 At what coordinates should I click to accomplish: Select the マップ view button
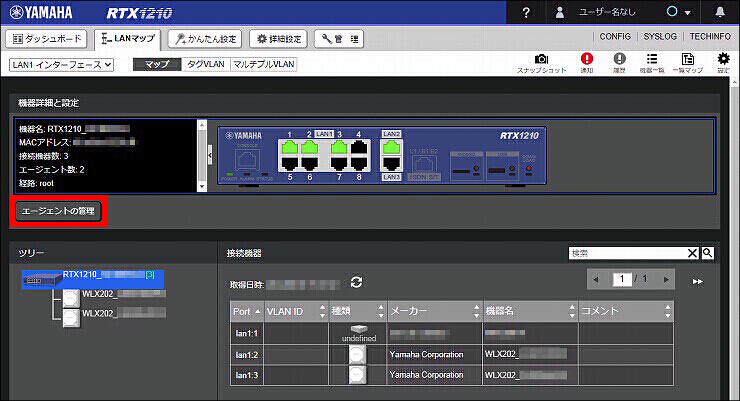[x=157, y=64]
